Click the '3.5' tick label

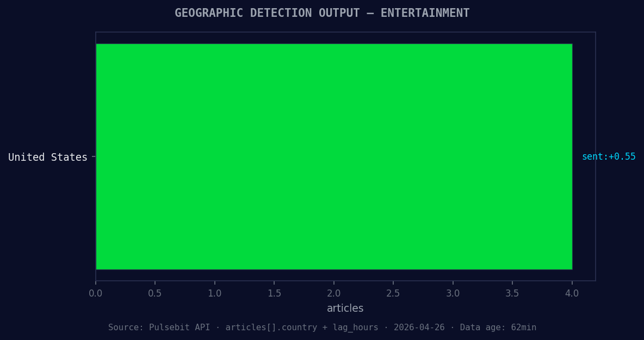click(x=512, y=293)
